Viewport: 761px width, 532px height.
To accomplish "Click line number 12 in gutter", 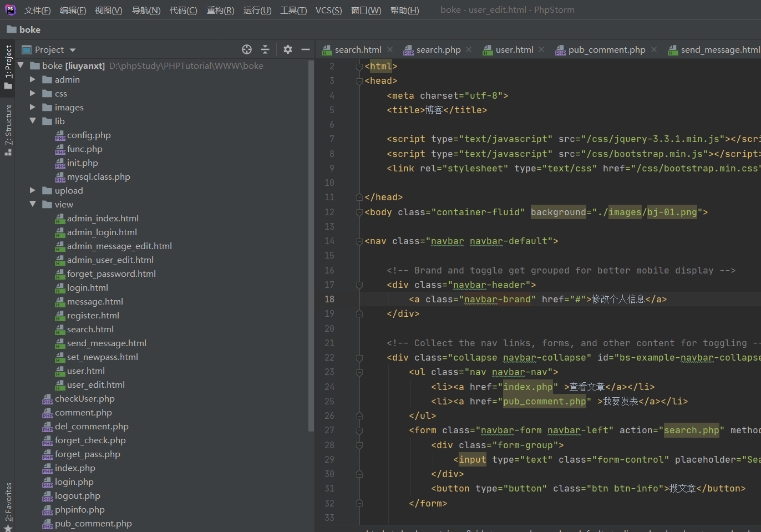I will (x=329, y=212).
